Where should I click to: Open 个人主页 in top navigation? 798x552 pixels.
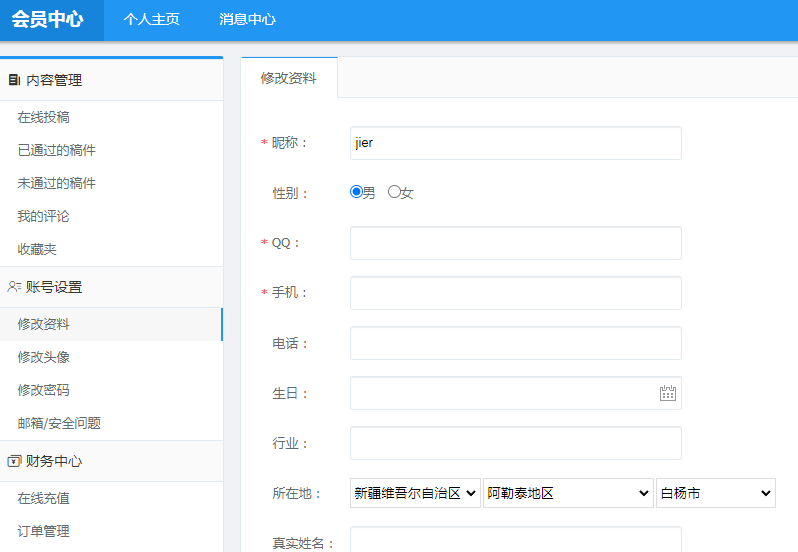point(152,19)
